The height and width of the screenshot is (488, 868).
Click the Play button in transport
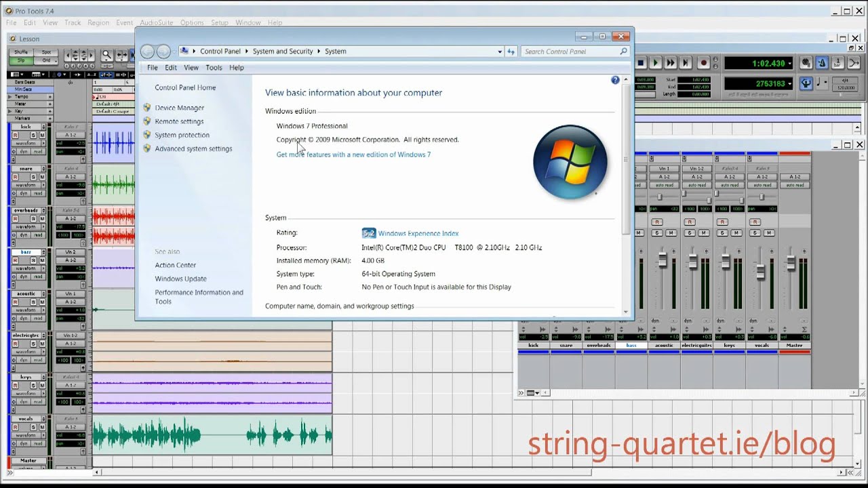655,63
